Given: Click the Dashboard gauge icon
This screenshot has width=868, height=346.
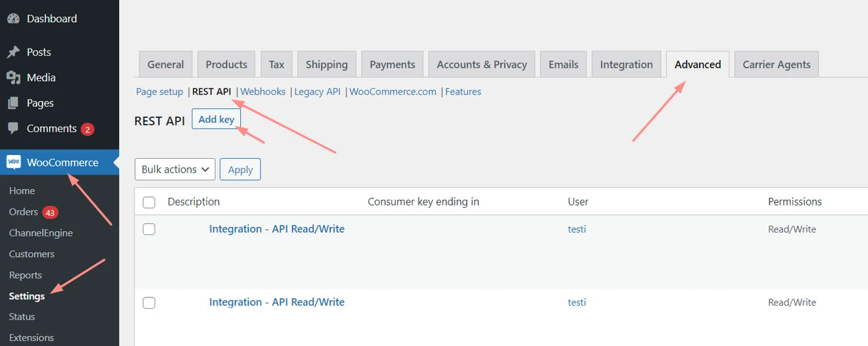Looking at the screenshot, I should (x=13, y=19).
